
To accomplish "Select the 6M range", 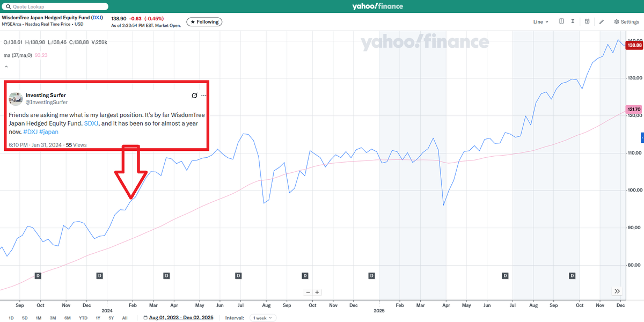I will tap(68, 318).
